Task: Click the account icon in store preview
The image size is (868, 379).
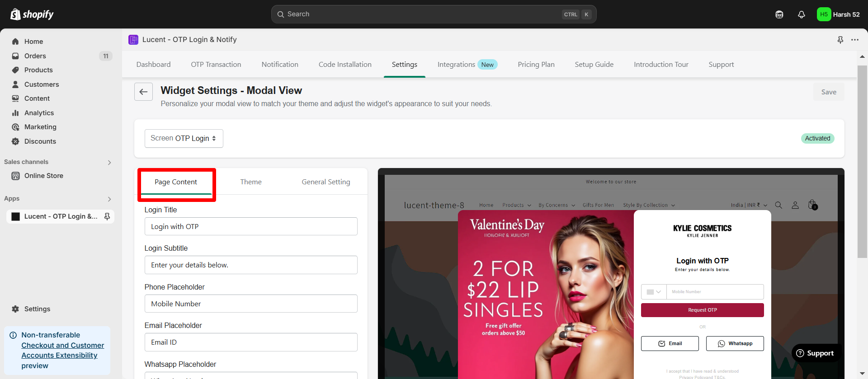Action: tap(795, 205)
